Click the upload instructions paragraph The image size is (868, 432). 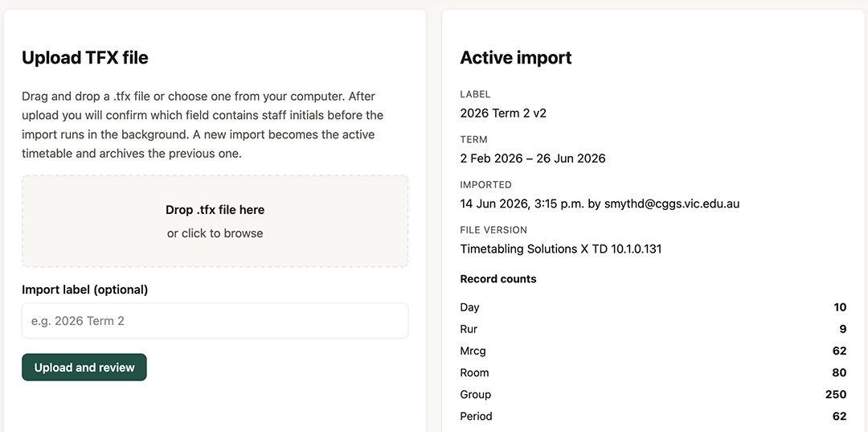[203, 125]
